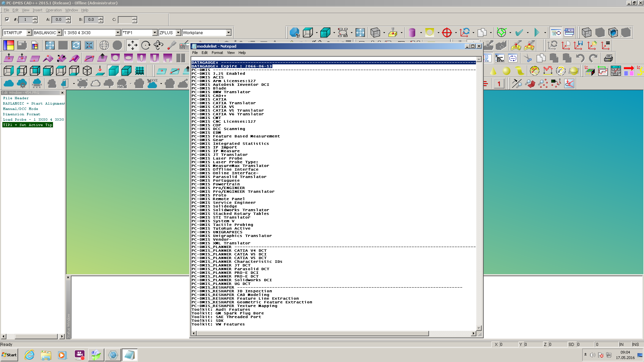Open the 1 3X50 4 3X30 probe dropdown
The width and height of the screenshot is (644, 362).
coord(118,33)
